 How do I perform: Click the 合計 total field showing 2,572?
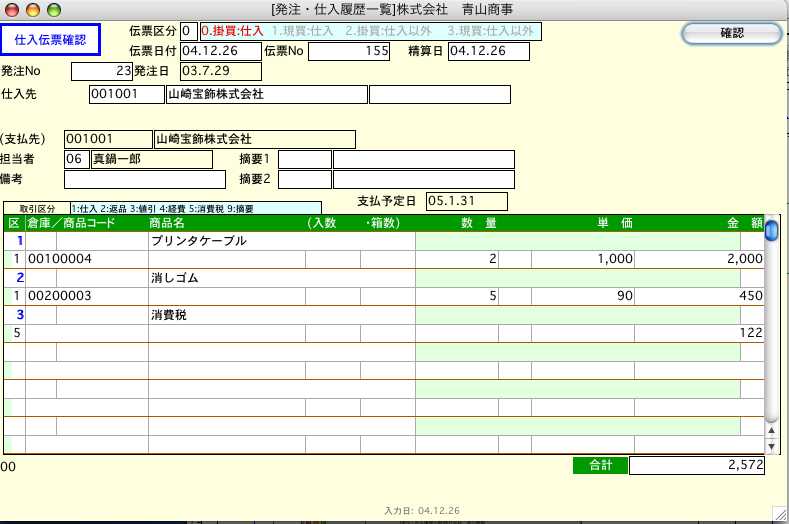pyautogui.click(x=696, y=466)
